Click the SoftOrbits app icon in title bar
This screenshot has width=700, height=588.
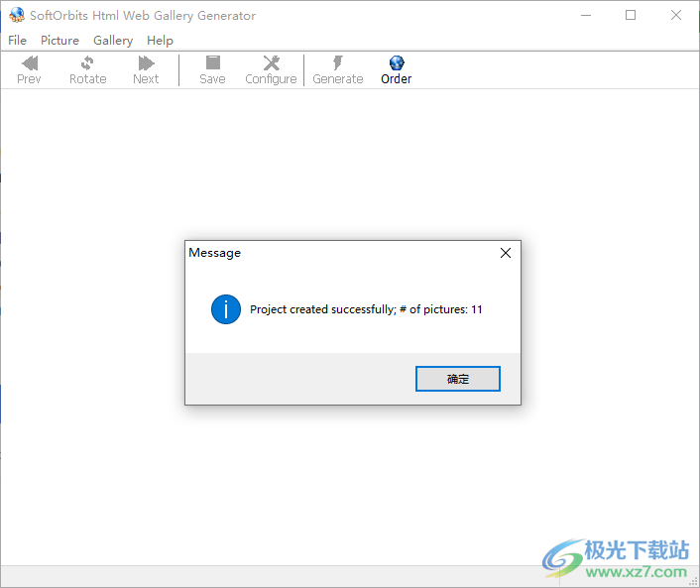pyautogui.click(x=17, y=15)
